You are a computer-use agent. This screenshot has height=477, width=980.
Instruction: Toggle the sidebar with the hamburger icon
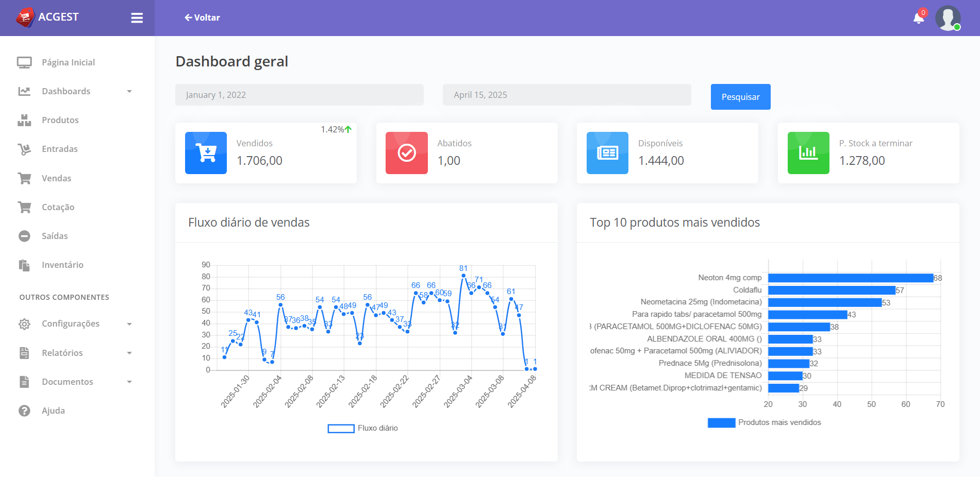click(x=137, y=18)
